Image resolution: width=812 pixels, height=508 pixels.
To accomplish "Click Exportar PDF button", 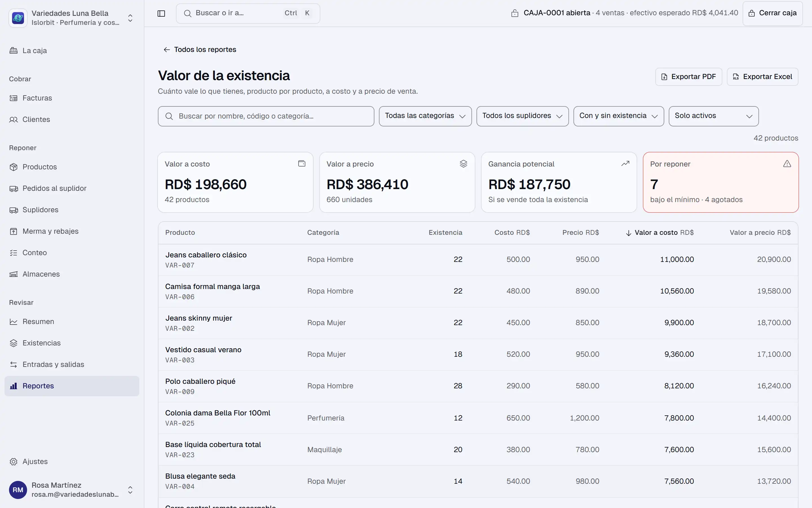I will tap(688, 77).
